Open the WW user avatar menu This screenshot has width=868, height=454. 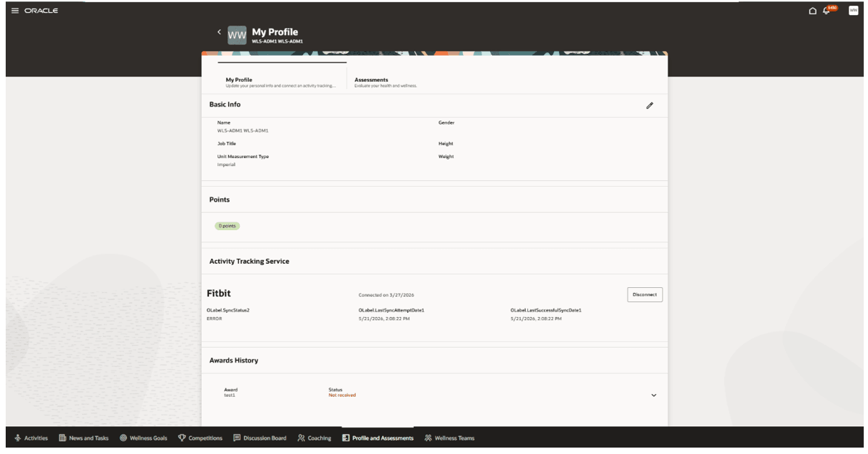point(852,11)
